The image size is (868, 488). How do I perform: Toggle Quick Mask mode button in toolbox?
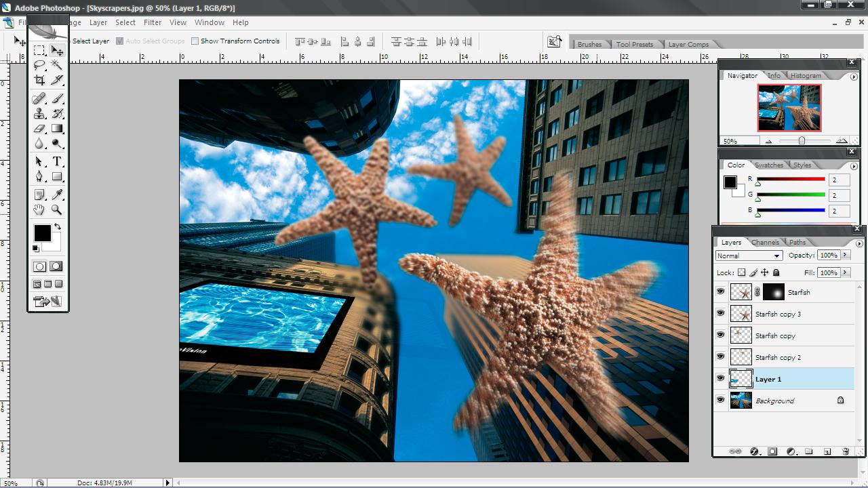tap(56, 266)
